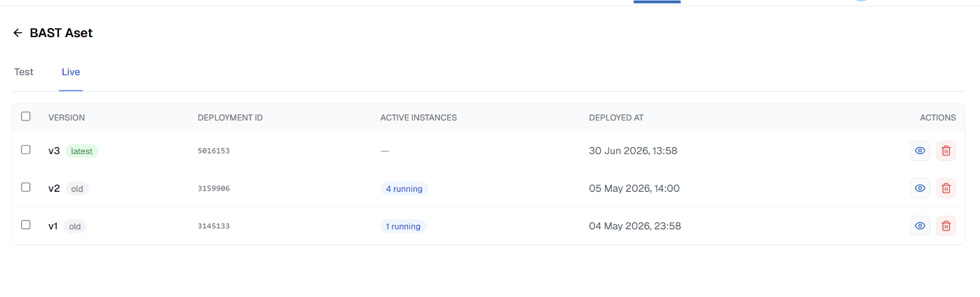Click the 'latest' tag on v3
Viewport: 980px width, 297px height.
coord(82,151)
